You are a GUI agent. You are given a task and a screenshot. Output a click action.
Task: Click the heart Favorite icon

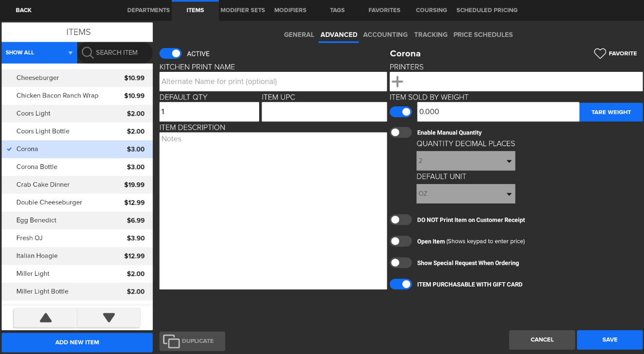point(600,53)
